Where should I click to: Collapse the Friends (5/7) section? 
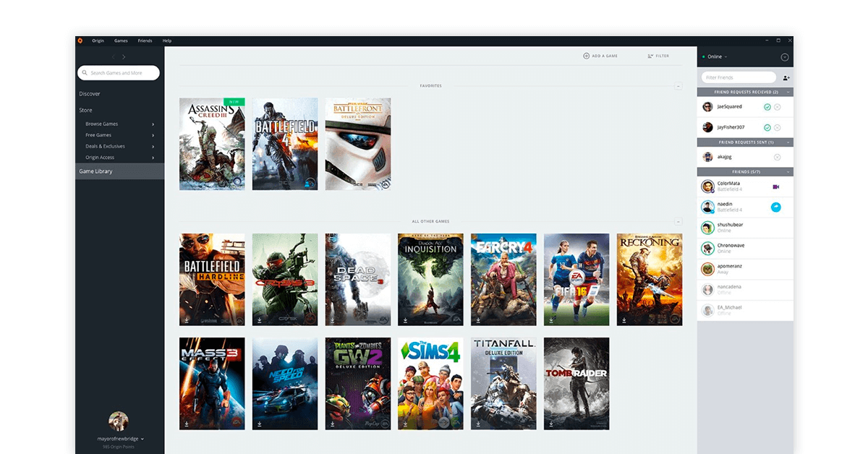[788, 172]
